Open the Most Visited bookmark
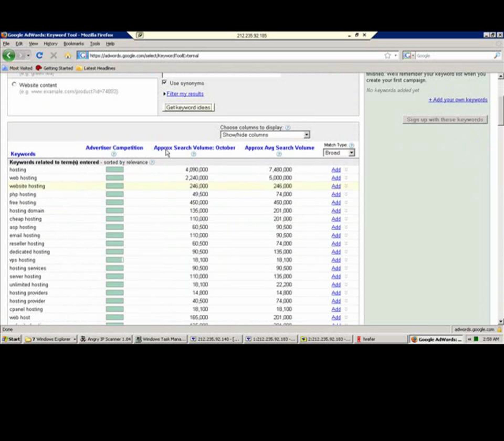504x441 pixels. click(x=17, y=68)
